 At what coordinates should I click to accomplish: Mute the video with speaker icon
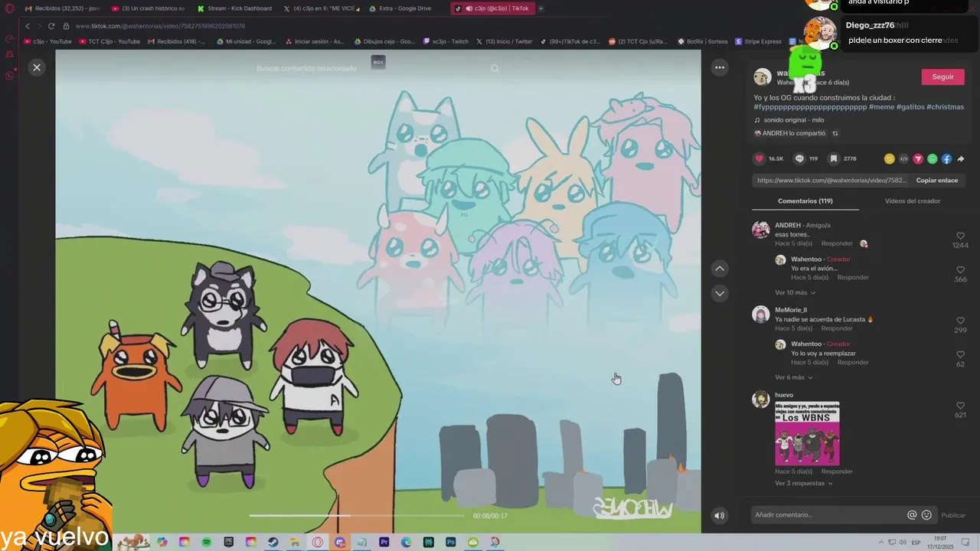point(719,516)
